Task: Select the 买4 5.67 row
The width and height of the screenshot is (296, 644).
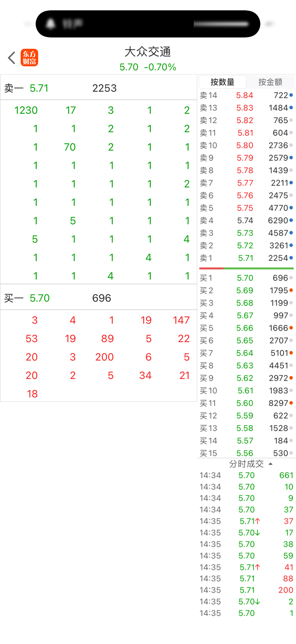Action: [246, 315]
